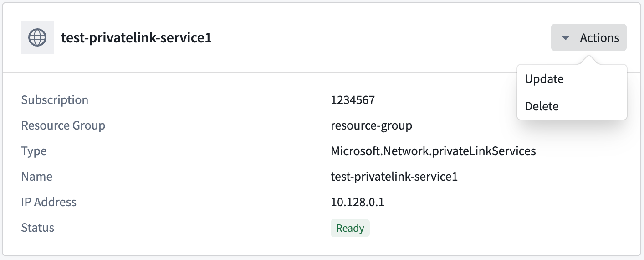Click the IP address 10.128.0.1
644x260 pixels.
tap(358, 202)
